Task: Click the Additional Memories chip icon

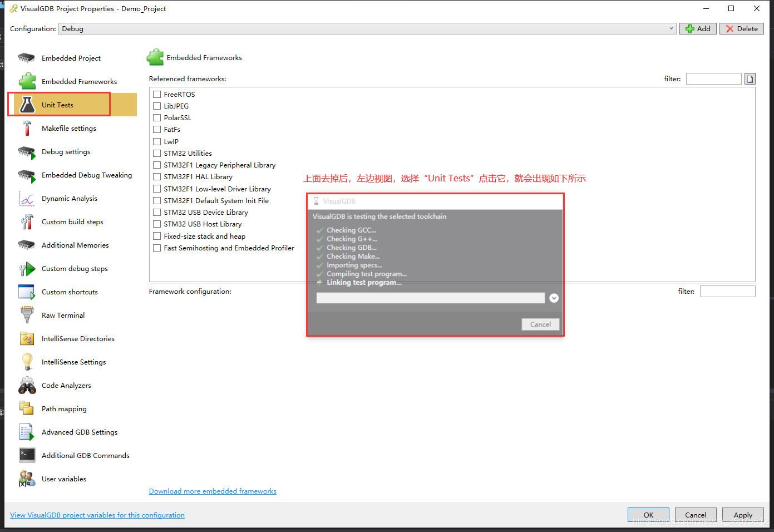Action: 27,245
